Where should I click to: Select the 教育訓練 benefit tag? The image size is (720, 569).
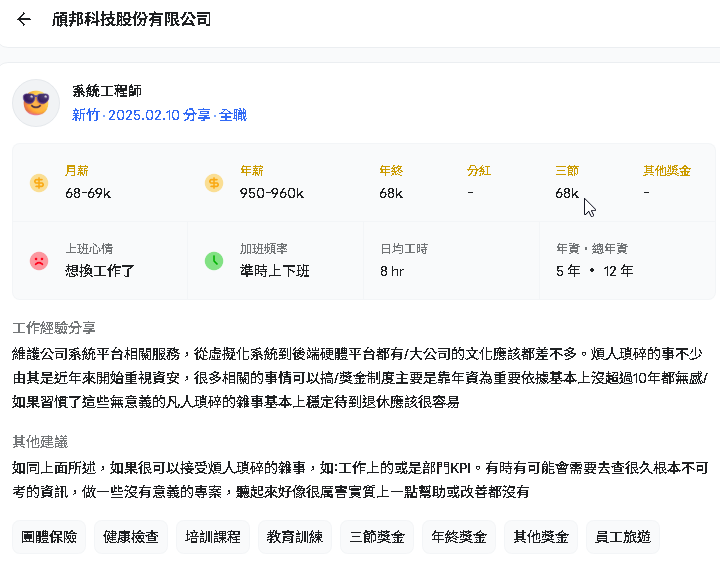[x=295, y=537]
